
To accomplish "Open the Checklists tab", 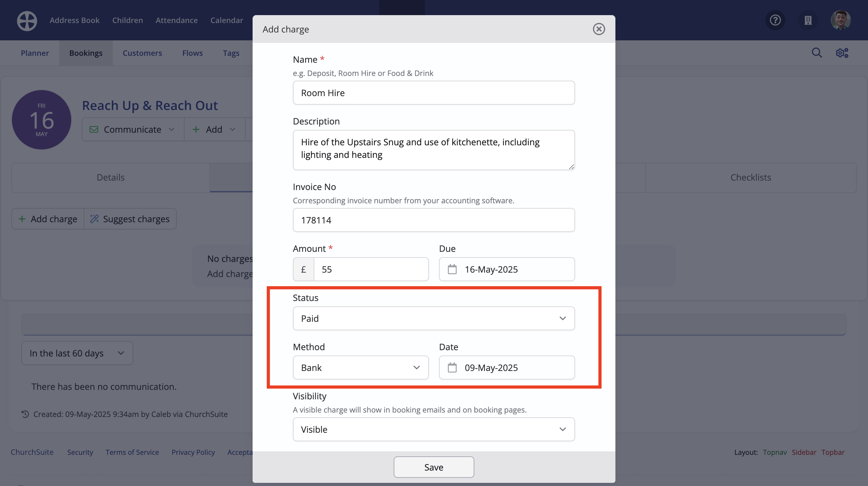I will 751,177.
